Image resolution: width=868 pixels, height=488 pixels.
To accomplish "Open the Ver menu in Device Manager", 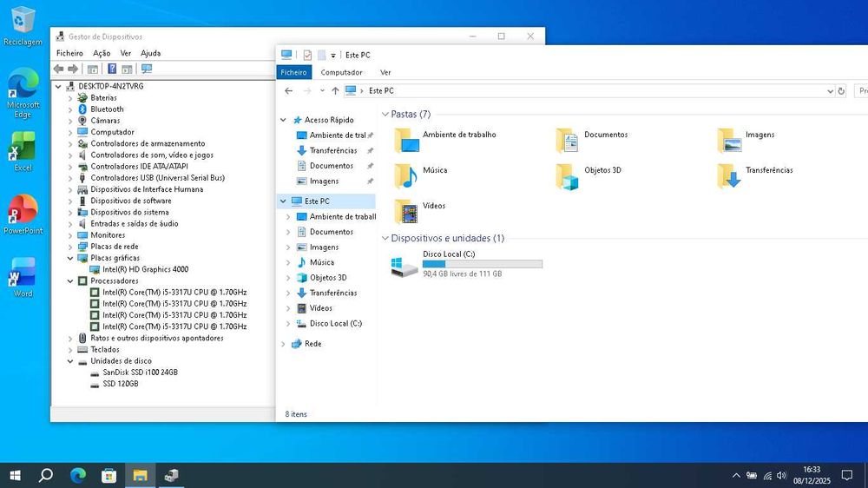I will click(x=126, y=53).
